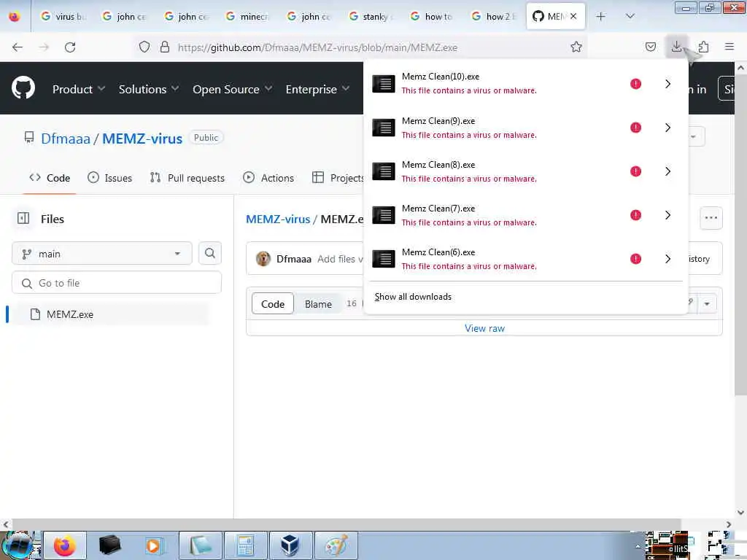The width and height of the screenshot is (747, 560).
Task: Open Calculator from the taskbar
Action: pos(245,545)
